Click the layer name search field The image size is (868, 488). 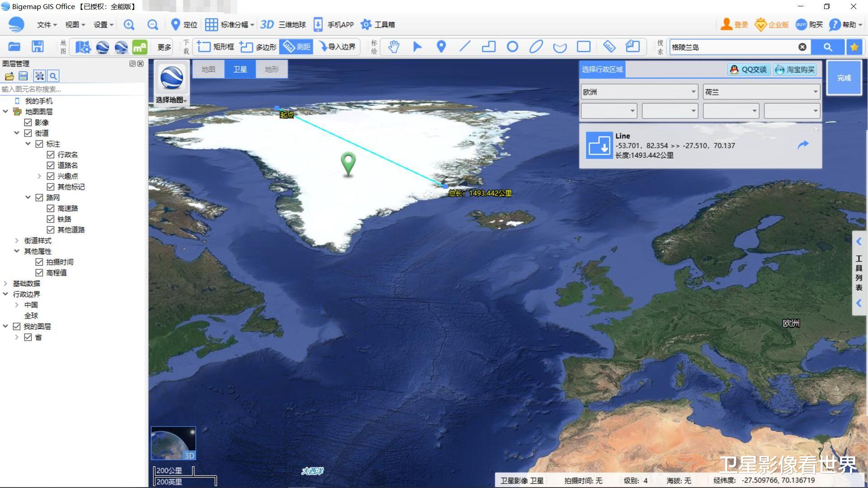pos(72,89)
